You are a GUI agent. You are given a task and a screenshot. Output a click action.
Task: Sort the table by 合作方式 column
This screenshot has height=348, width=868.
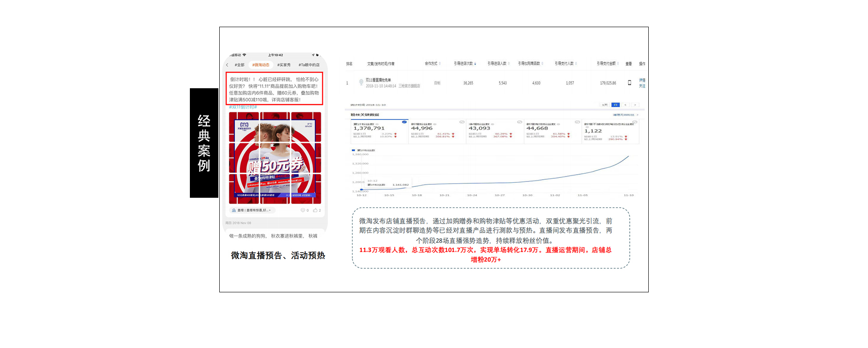pyautogui.click(x=433, y=63)
